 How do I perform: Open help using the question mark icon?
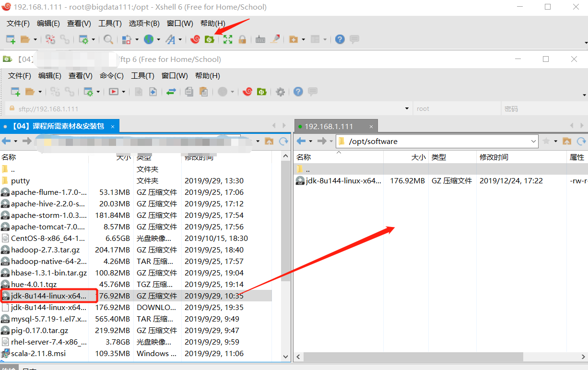pyautogui.click(x=298, y=92)
